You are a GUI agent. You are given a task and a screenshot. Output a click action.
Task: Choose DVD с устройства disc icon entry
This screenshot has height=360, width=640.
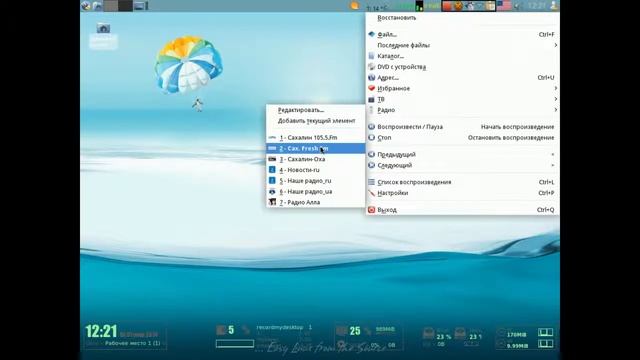(x=462, y=67)
